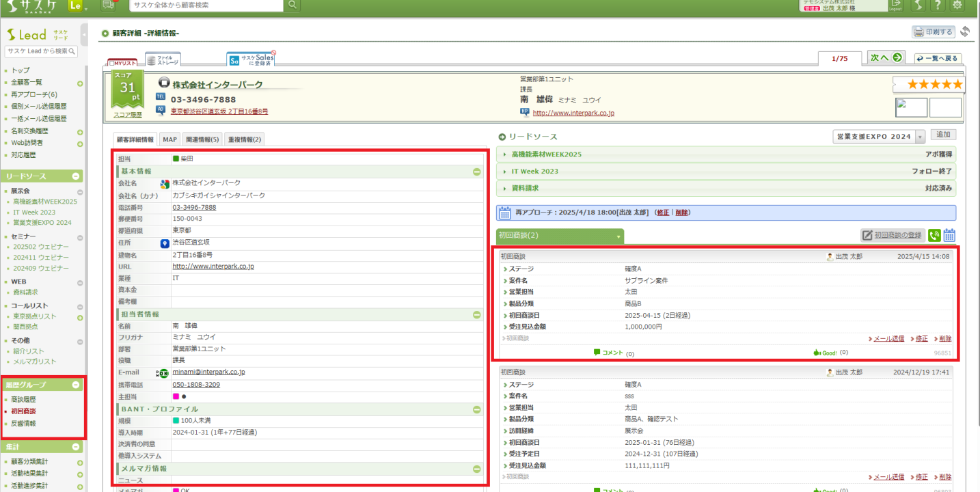Open the settings gear icon

click(957, 5)
